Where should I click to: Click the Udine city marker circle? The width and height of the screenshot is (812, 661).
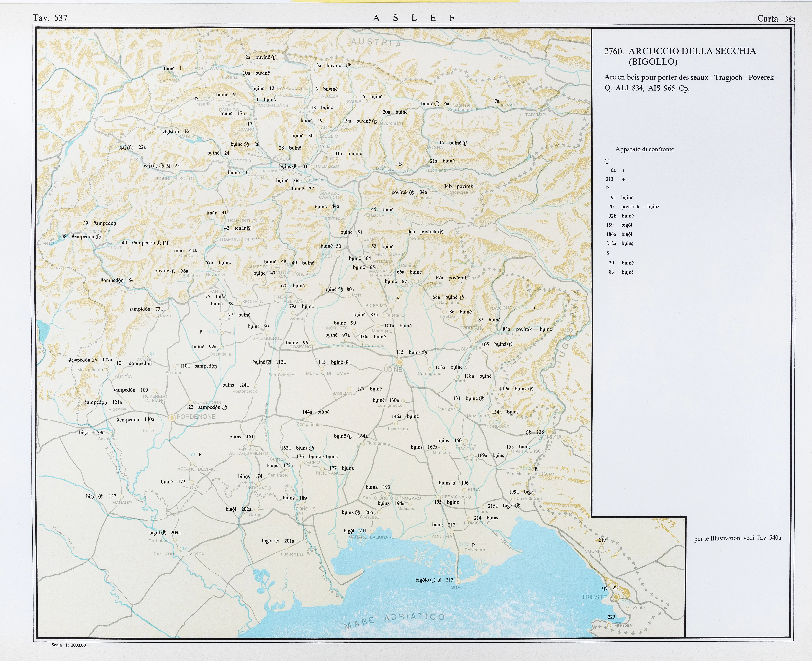tap(400, 362)
